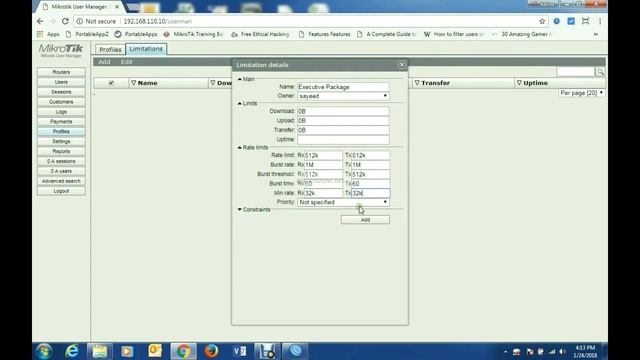640x360 pixels.
Task: Open Free Ethical Hacking bookmark
Action: click(x=260, y=34)
